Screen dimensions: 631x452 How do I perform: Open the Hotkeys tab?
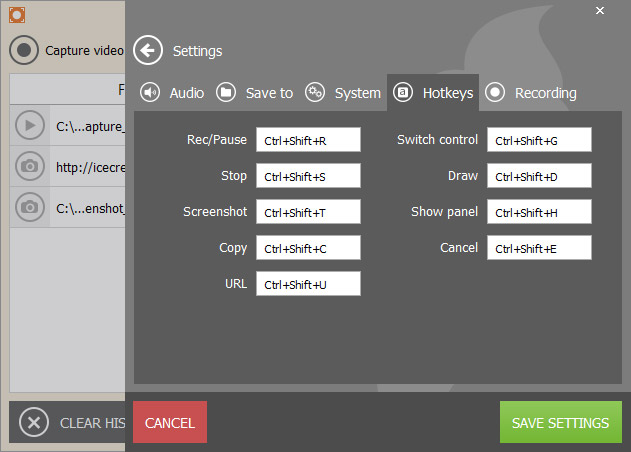tap(434, 93)
